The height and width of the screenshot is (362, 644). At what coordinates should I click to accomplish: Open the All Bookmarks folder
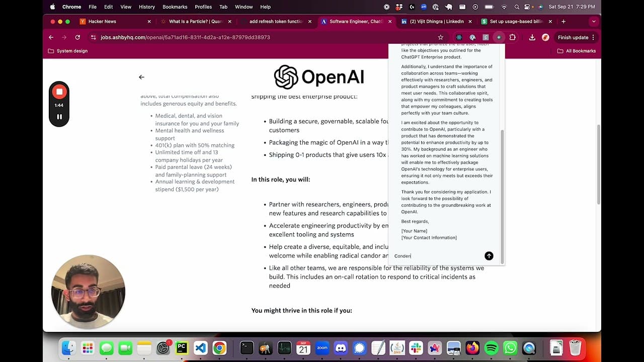577,51
